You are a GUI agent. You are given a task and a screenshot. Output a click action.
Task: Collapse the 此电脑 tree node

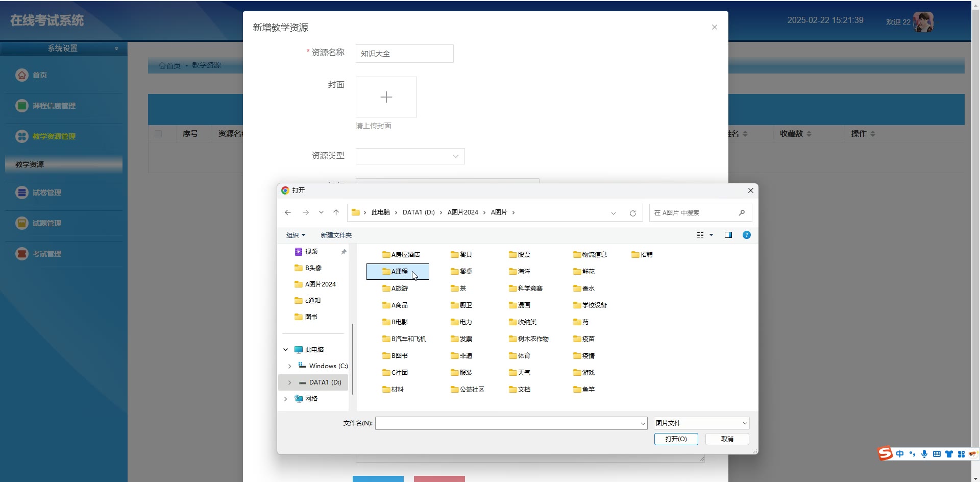[x=286, y=350]
